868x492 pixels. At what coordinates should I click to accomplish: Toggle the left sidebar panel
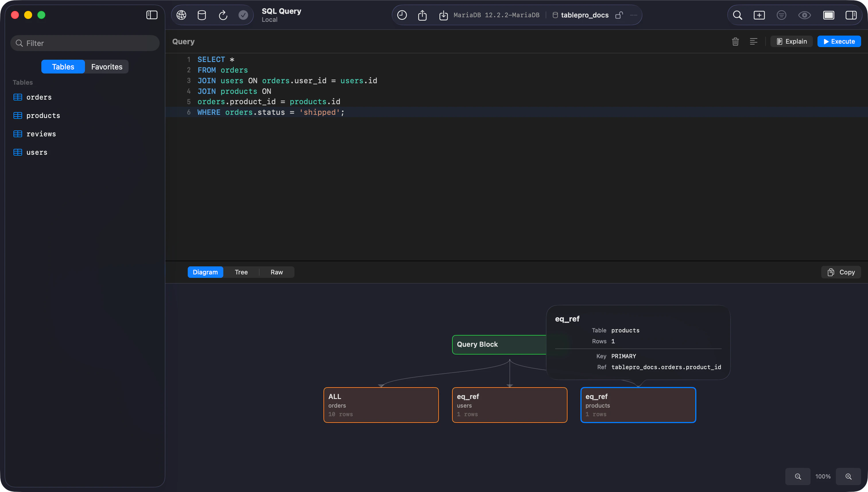click(152, 15)
